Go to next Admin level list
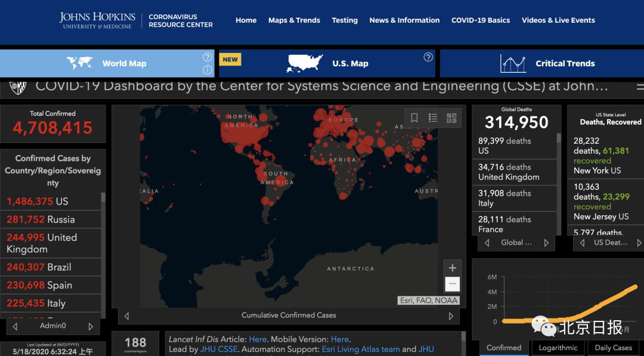Screen dimensions: 644x356 pyautogui.click(x=91, y=326)
